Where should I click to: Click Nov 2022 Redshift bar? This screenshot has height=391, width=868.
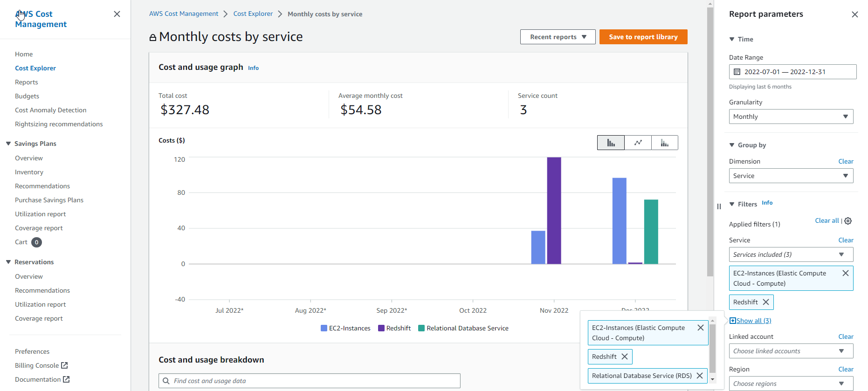554,211
